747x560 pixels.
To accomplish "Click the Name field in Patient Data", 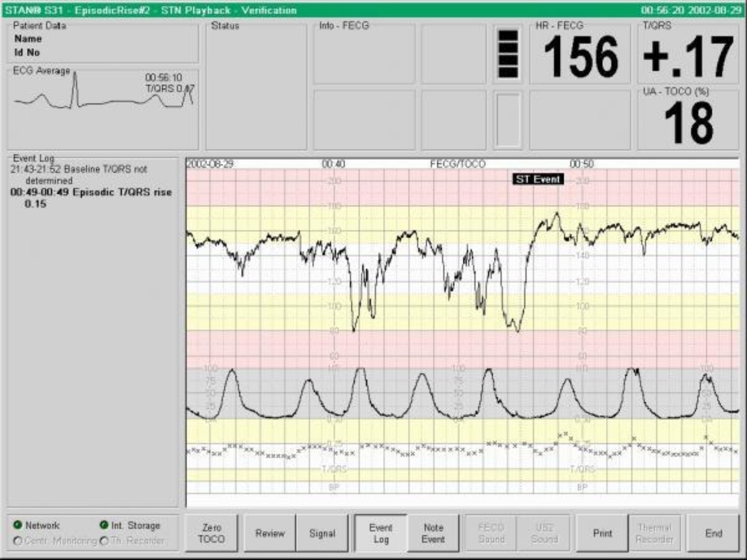I will coord(28,39).
